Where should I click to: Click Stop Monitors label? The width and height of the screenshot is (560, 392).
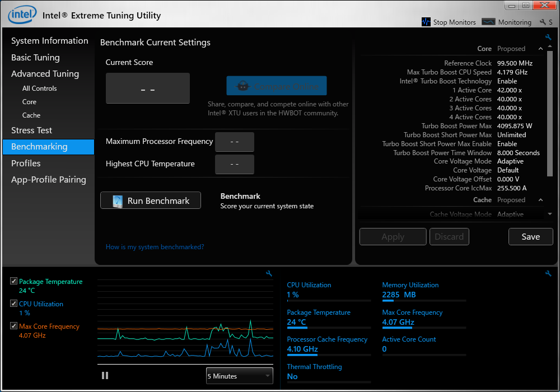point(454,22)
